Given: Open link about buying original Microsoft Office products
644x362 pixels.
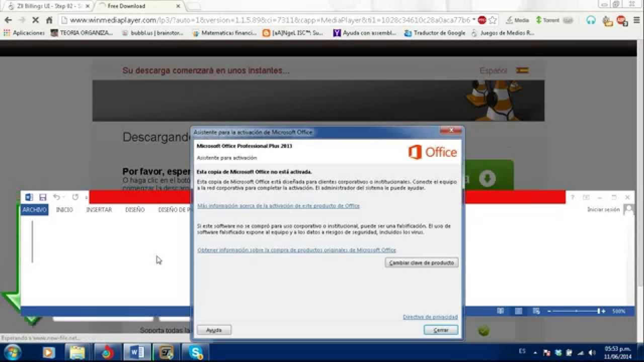Looking at the screenshot, I should (x=296, y=250).
